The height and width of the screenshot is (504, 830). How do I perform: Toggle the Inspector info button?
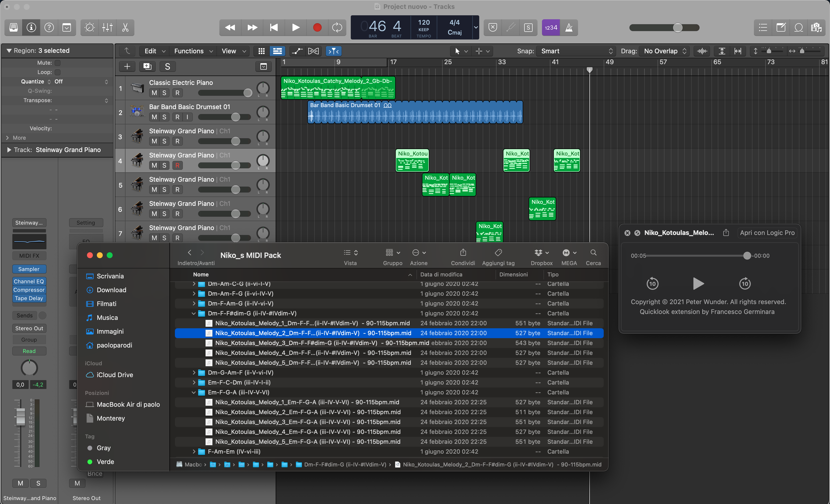pos(31,27)
